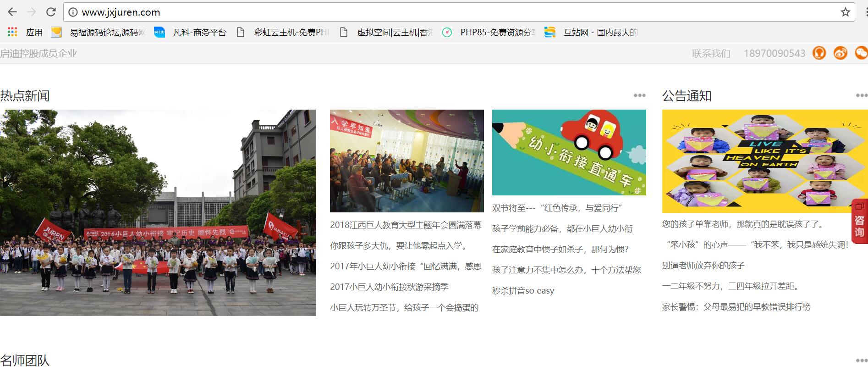Open the Weibo icon in header
Viewport: 868px width, 372px height.
(840, 53)
